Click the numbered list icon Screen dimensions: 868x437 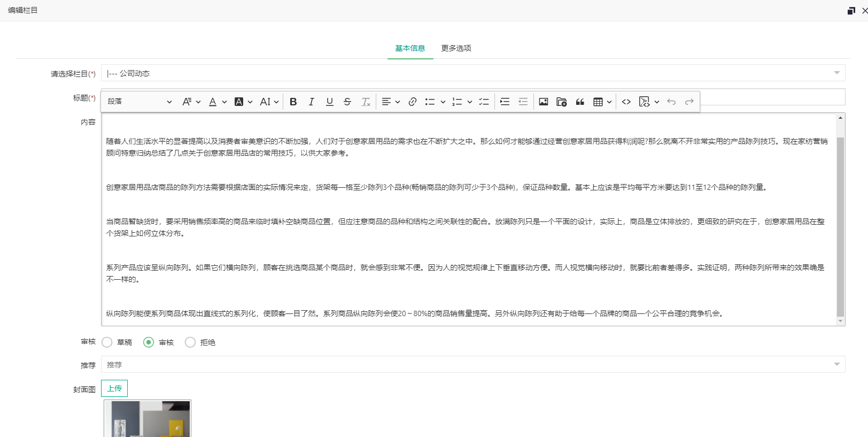pos(457,102)
